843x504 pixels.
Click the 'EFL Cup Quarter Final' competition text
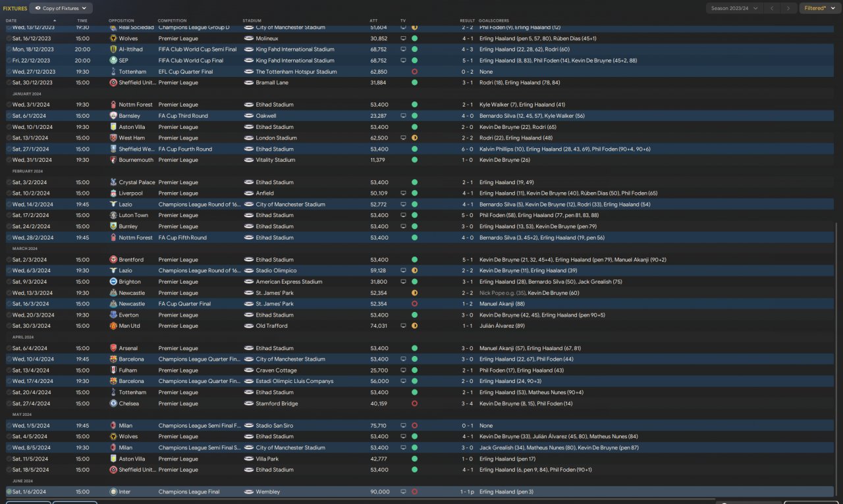pyautogui.click(x=186, y=72)
